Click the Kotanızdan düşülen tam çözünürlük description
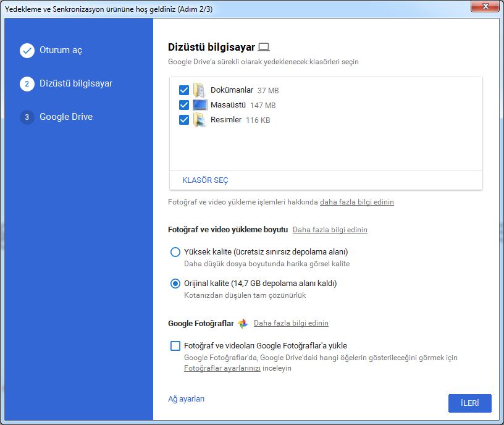504x425 pixels. tap(245, 295)
